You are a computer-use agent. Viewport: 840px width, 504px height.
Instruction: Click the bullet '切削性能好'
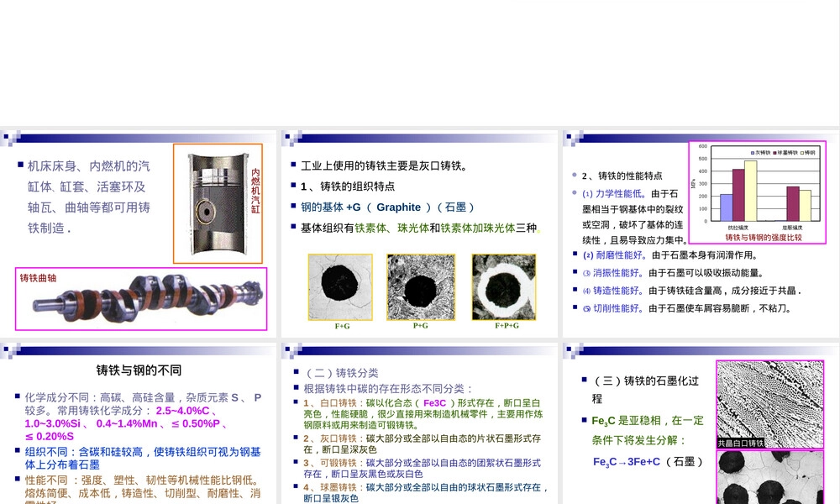617,308
